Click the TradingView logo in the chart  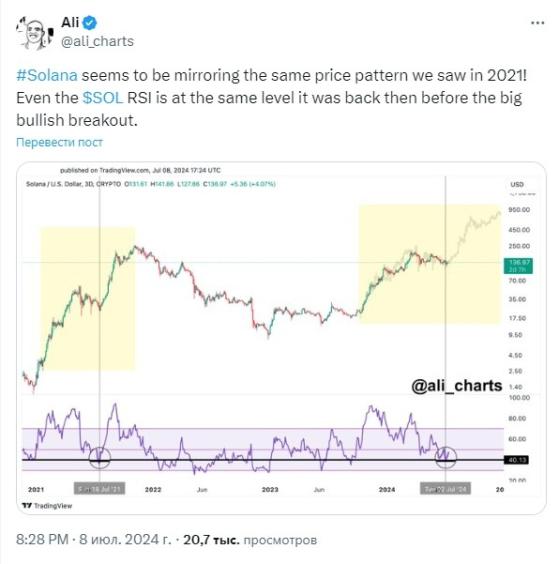pos(47,506)
